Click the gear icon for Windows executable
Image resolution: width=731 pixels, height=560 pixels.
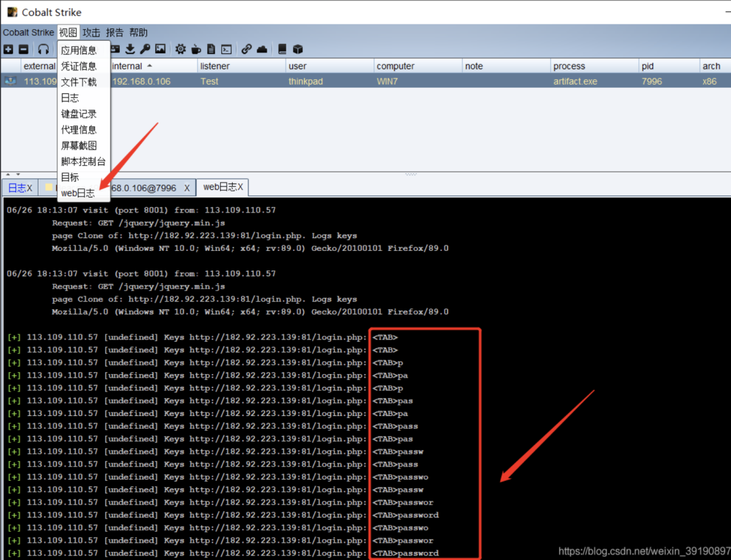181,49
